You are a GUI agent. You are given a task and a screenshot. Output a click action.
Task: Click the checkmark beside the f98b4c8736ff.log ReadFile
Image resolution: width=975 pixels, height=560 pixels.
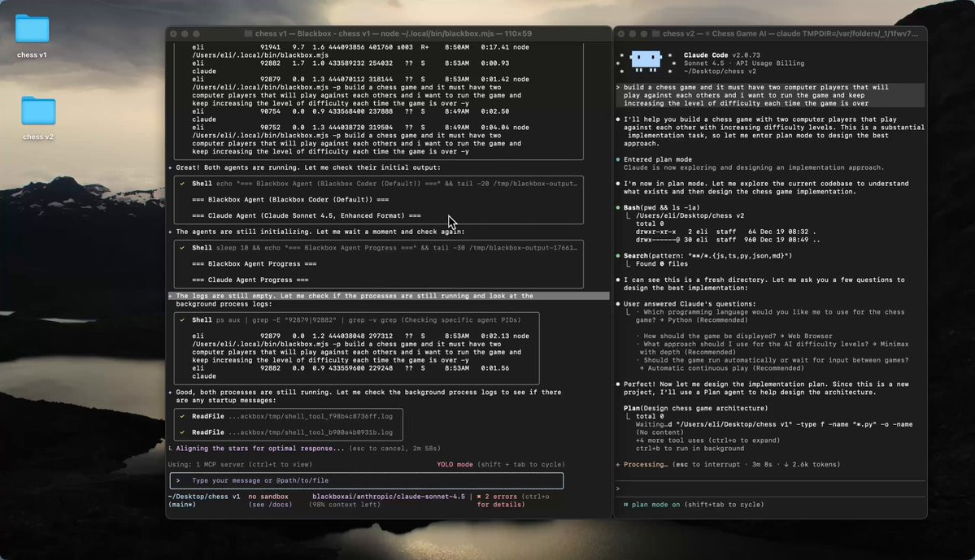click(x=182, y=416)
